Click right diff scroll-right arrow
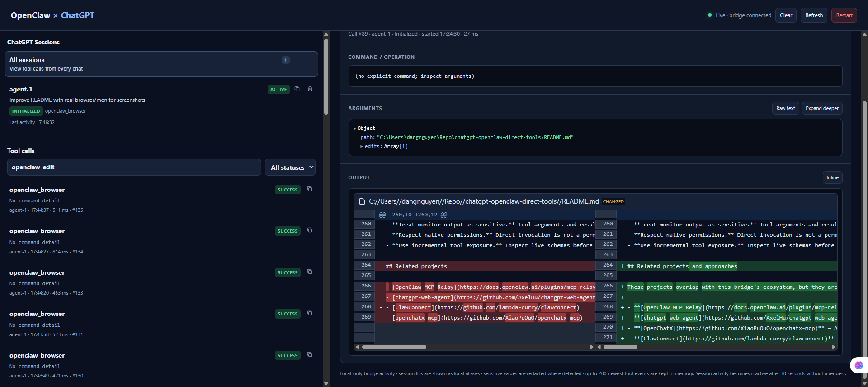The height and width of the screenshot is (387, 868). [x=834, y=347]
